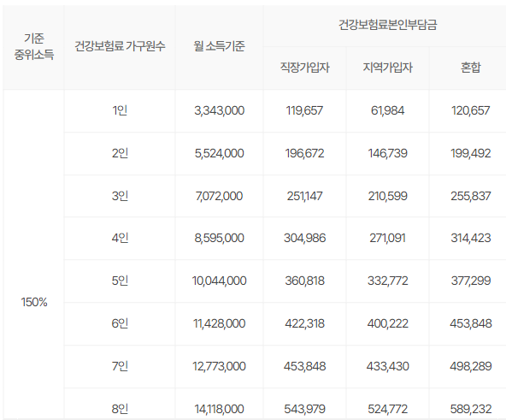The image size is (506, 420).
Task: Click the 기준 중위소득 column header
Action: 34,46
